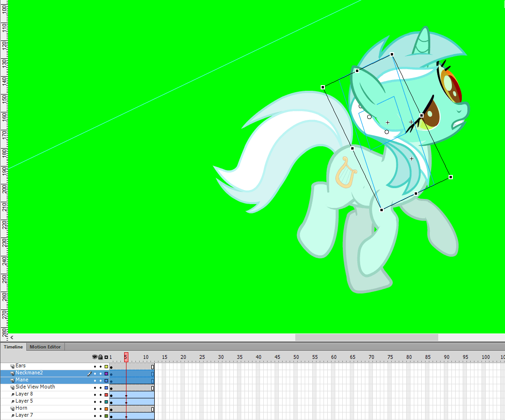Screen dimensions: 505x420
Task: Hide the Mane layer
Action: click(95, 380)
